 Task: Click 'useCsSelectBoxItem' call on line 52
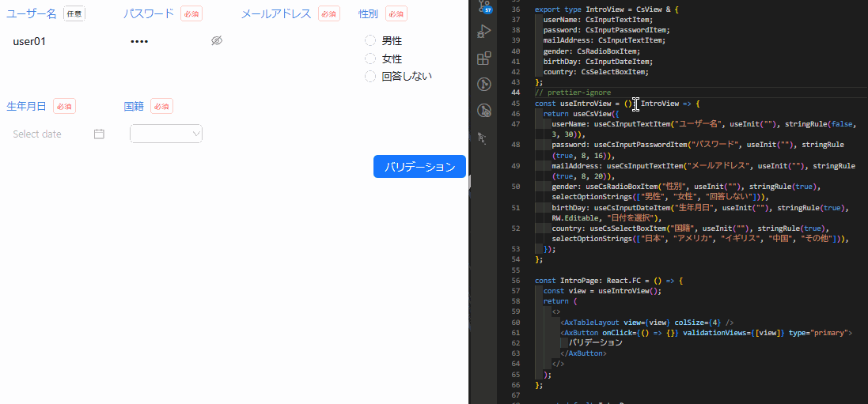coord(626,228)
